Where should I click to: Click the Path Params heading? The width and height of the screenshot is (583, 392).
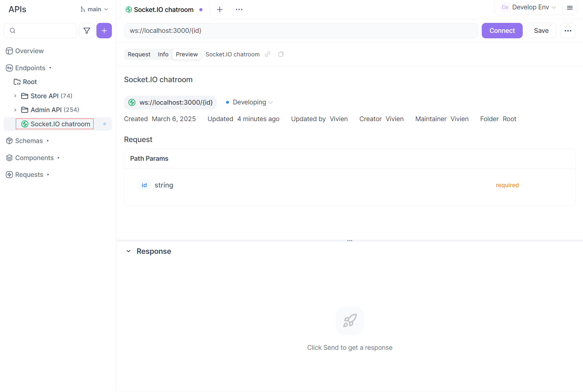coord(149,158)
